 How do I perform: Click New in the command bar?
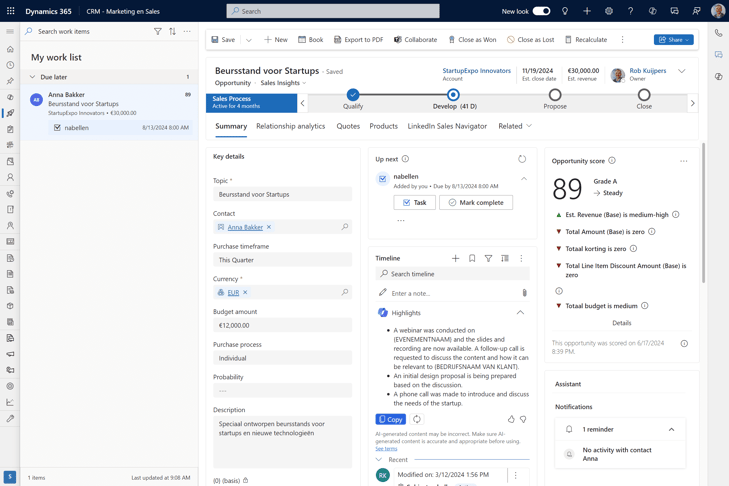tap(276, 40)
